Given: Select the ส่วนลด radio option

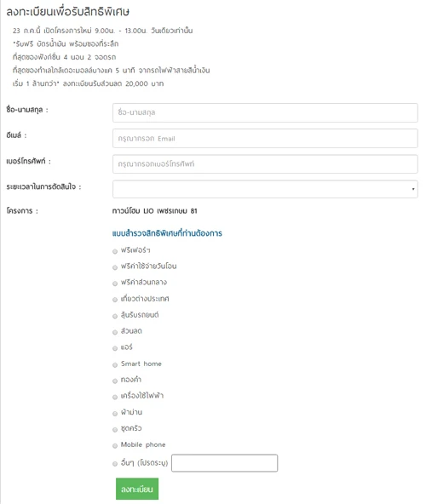Looking at the screenshot, I should pyautogui.click(x=115, y=332).
